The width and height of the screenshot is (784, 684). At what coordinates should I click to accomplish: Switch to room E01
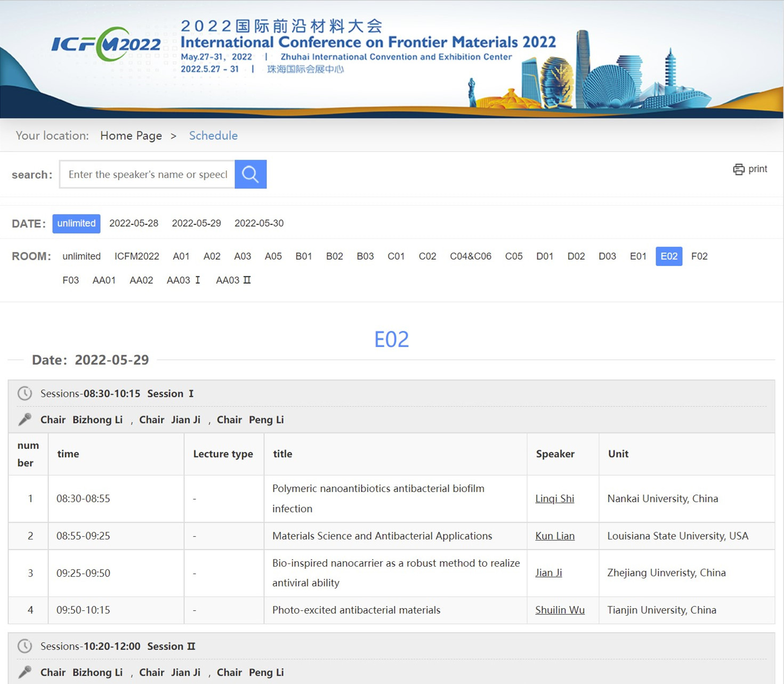coord(638,256)
